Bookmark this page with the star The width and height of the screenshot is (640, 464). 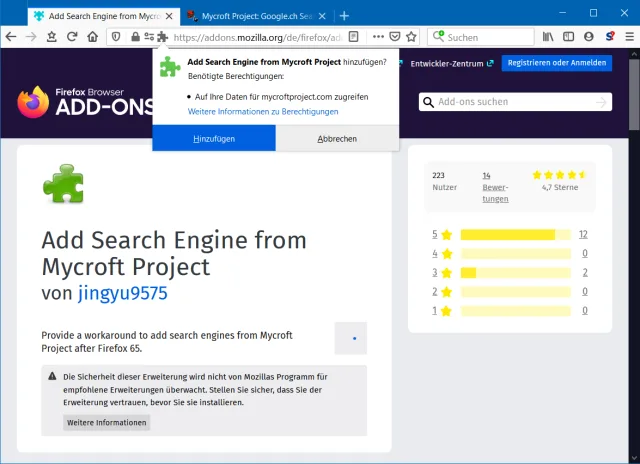pyautogui.click(x=411, y=37)
